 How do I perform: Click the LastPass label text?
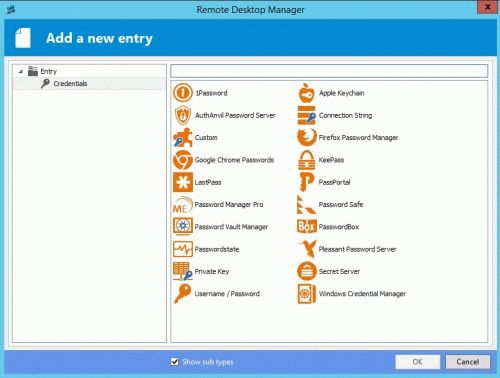pos(208,182)
